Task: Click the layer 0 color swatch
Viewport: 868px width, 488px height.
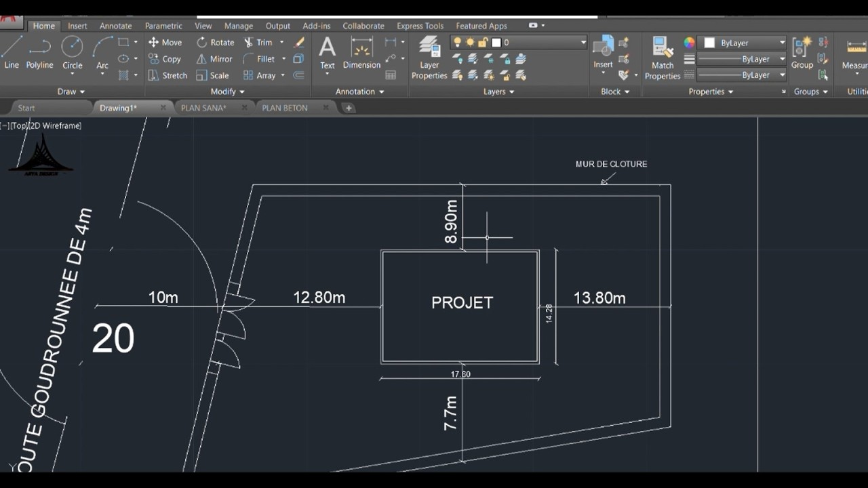Action: click(x=496, y=42)
